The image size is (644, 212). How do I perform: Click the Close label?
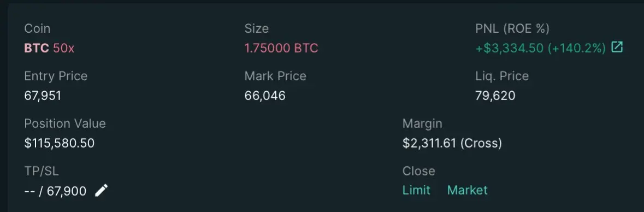pyautogui.click(x=418, y=171)
